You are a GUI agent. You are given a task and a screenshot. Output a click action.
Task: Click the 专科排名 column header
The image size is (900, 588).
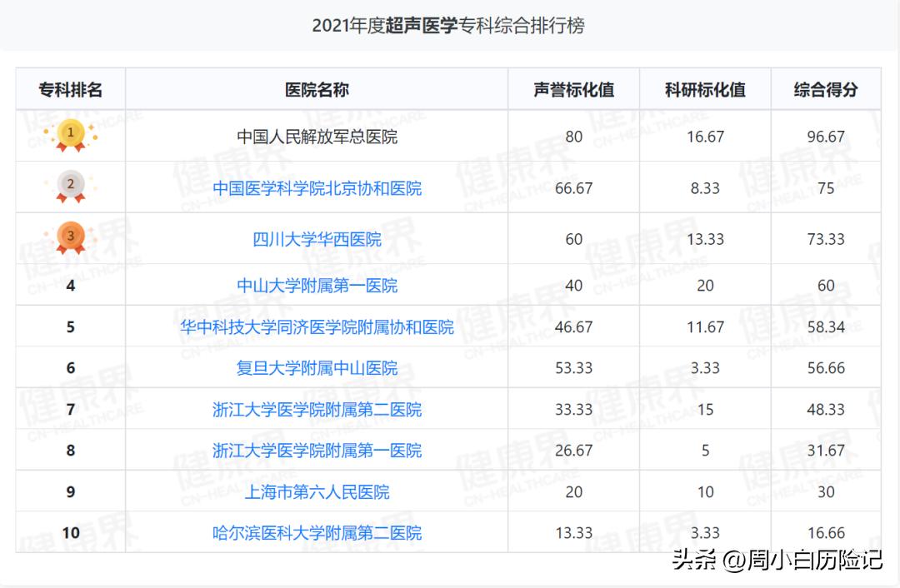click(x=71, y=90)
